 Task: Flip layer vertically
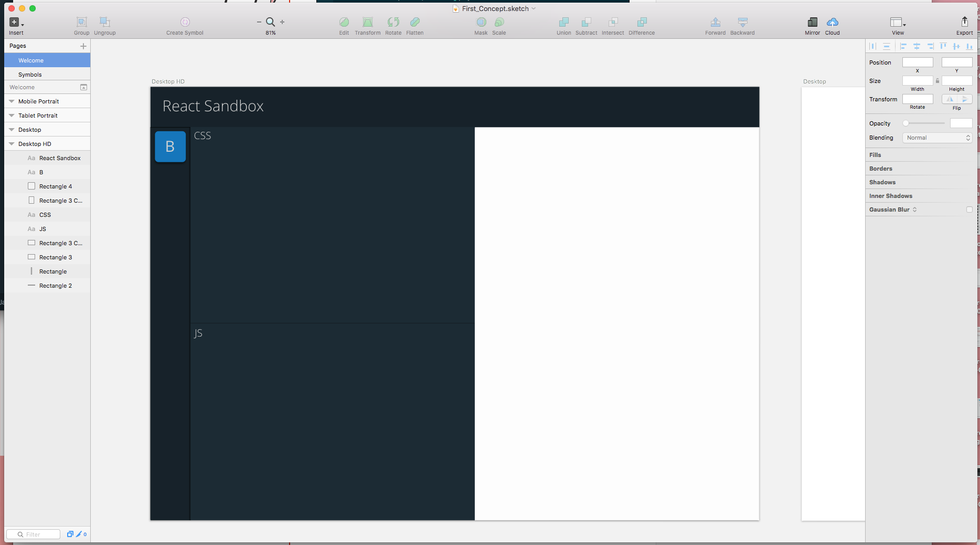click(x=965, y=99)
